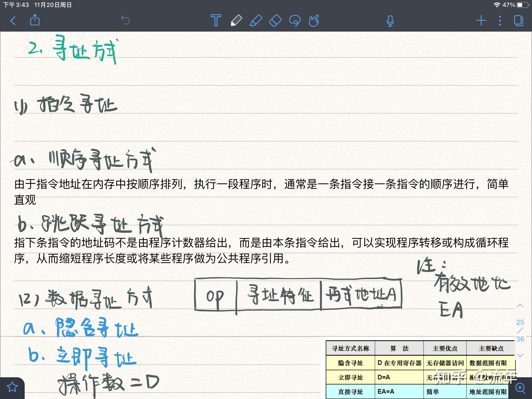Tap the table cell 地址范围有限

point(488,392)
